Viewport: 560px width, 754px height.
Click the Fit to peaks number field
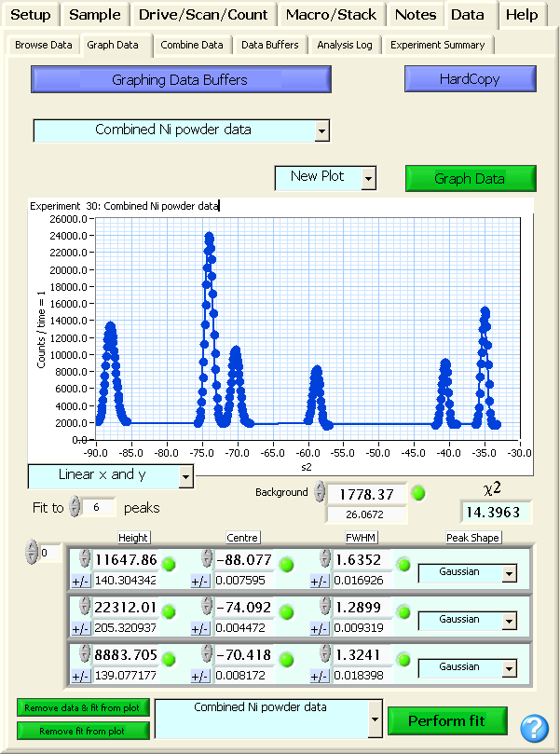tap(100, 507)
